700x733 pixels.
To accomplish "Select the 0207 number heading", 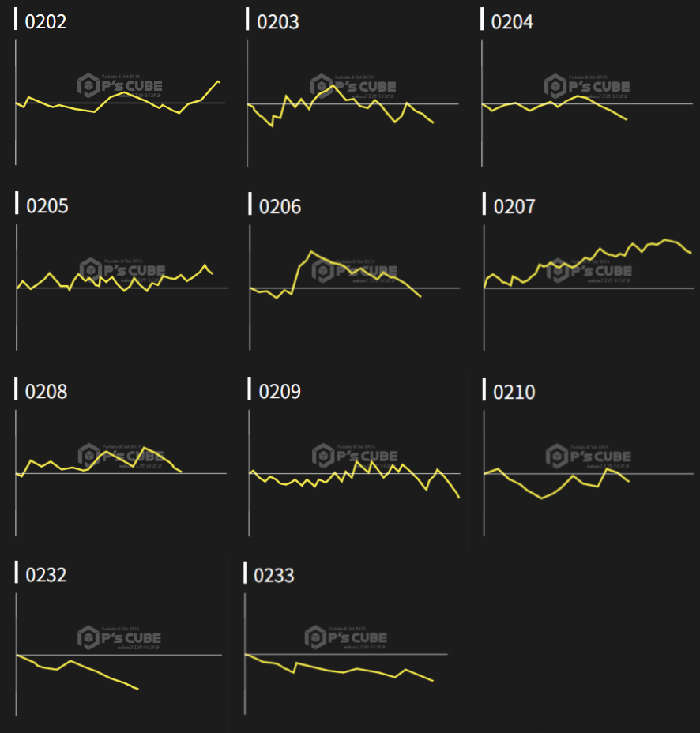I will [514, 207].
